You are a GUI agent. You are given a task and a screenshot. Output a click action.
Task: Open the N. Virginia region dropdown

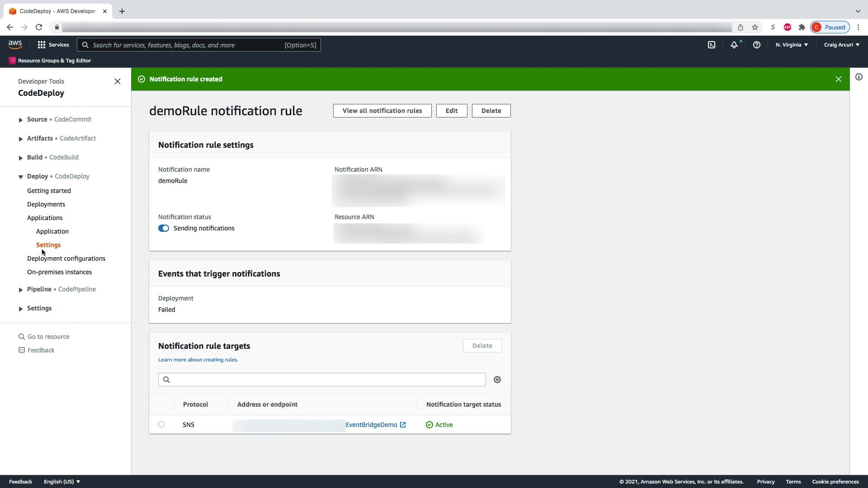tap(791, 45)
